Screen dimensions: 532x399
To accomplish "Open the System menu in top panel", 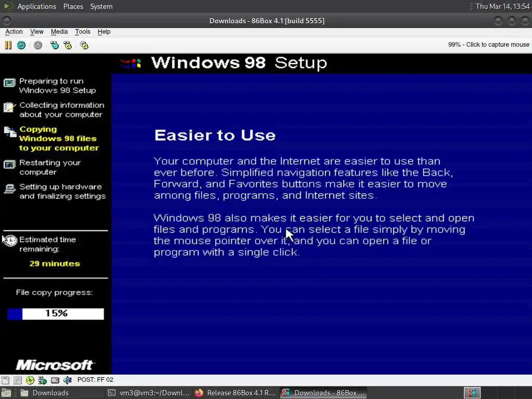I will (x=101, y=6).
